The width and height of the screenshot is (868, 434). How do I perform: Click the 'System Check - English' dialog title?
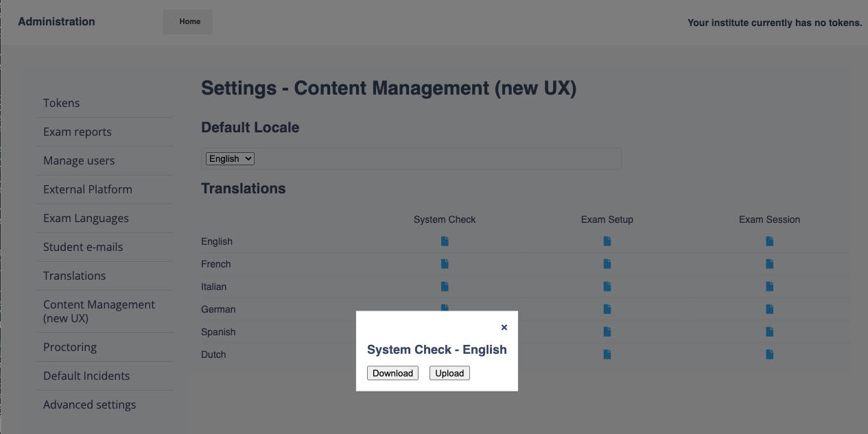pos(437,350)
